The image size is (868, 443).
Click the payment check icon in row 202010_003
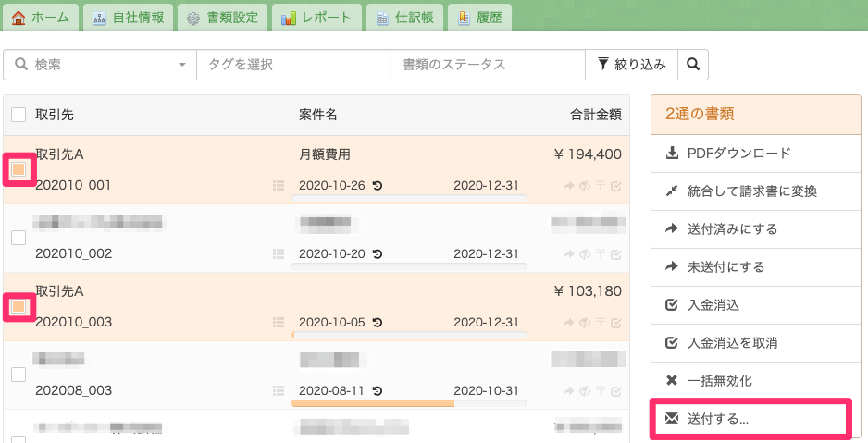(x=616, y=323)
